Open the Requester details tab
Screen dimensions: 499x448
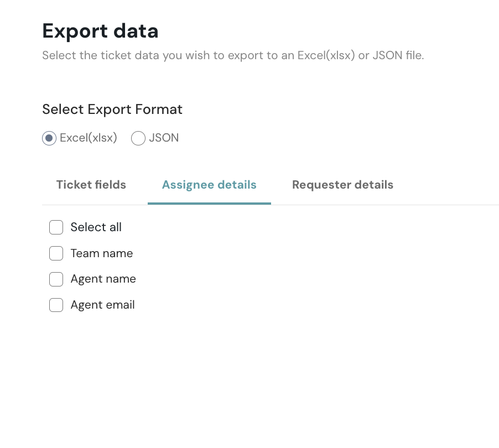coord(342,185)
